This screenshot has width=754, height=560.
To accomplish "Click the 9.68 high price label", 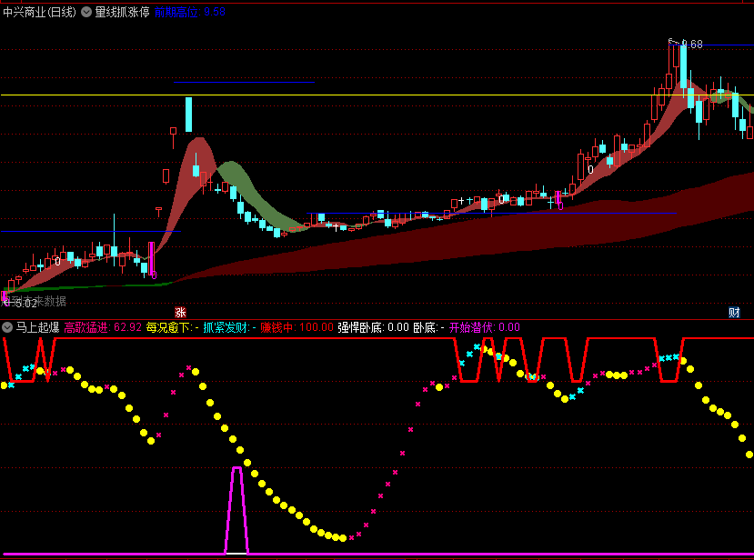I will pyautogui.click(x=692, y=45).
